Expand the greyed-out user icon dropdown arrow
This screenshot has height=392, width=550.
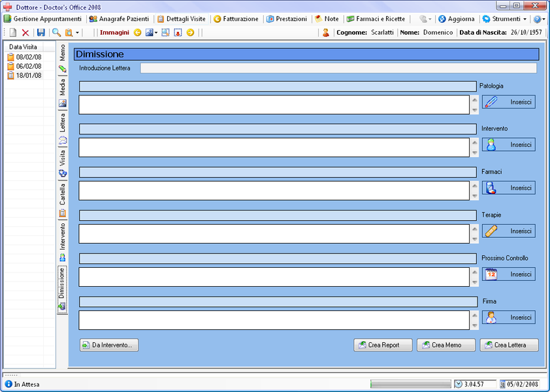click(430, 20)
